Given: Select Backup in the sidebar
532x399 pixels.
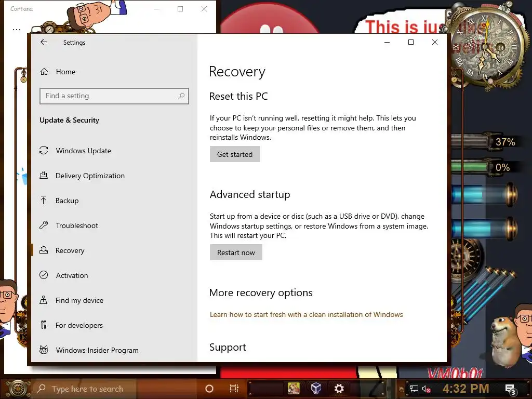Looking at the screenshot, I should coord(67,201).
